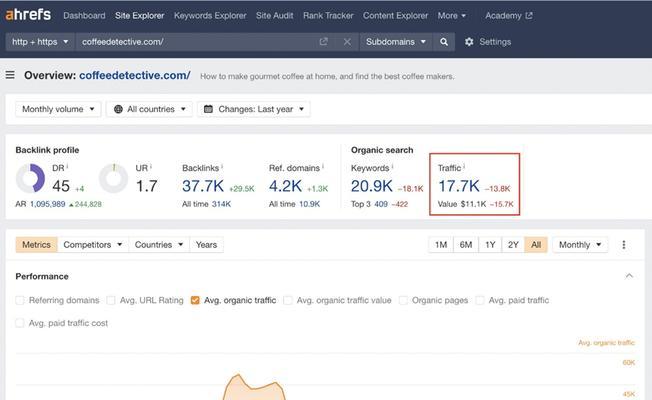Click the info icon next to Backlinks
This screenshot has width=652, height=400.
(222, 166)
